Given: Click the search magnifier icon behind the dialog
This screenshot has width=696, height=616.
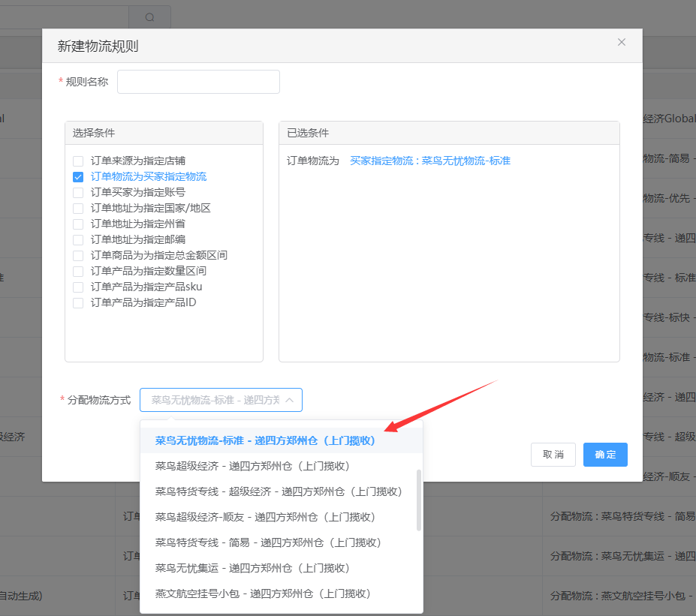Looking at the screenshot, I should point(150,17).
